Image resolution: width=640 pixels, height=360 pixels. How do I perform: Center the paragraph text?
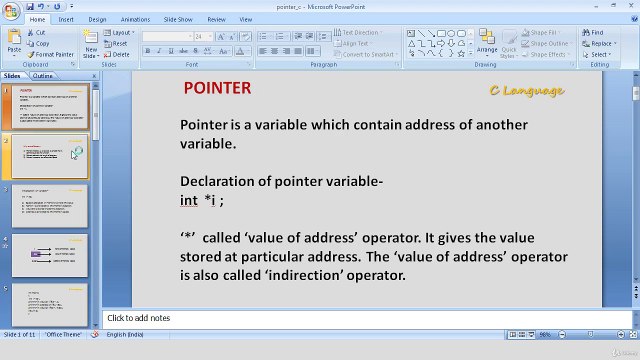(x=274, y=51)
